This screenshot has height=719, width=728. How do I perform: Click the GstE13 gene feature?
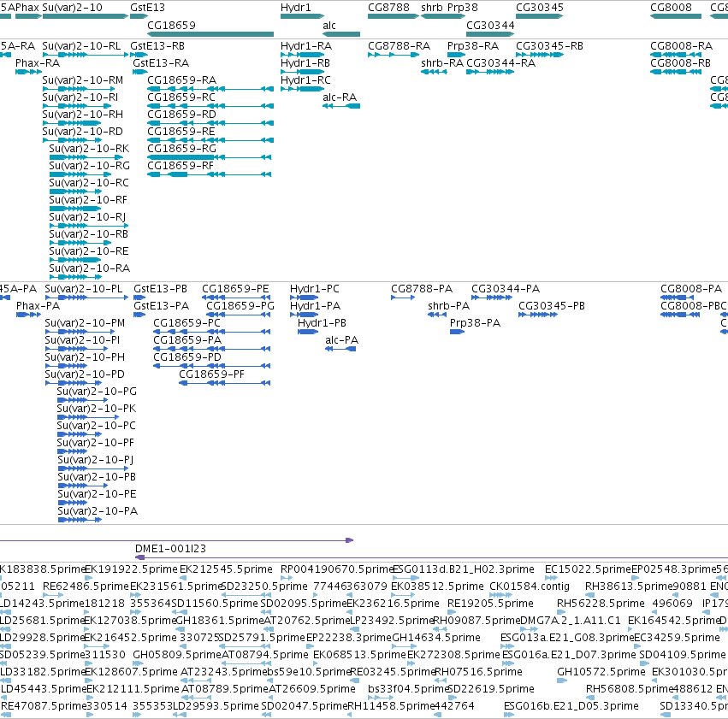point(139,16)
